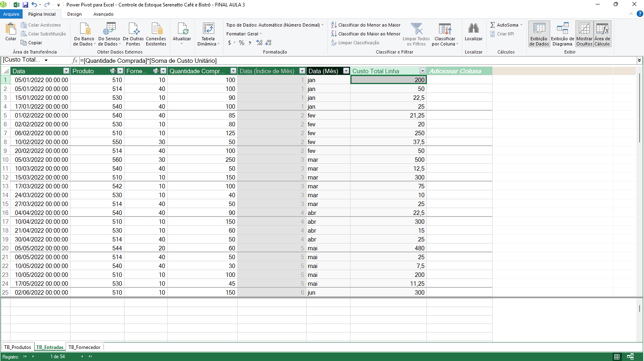
Task: Apply percent format icon
Action: (x=241, y=43)
